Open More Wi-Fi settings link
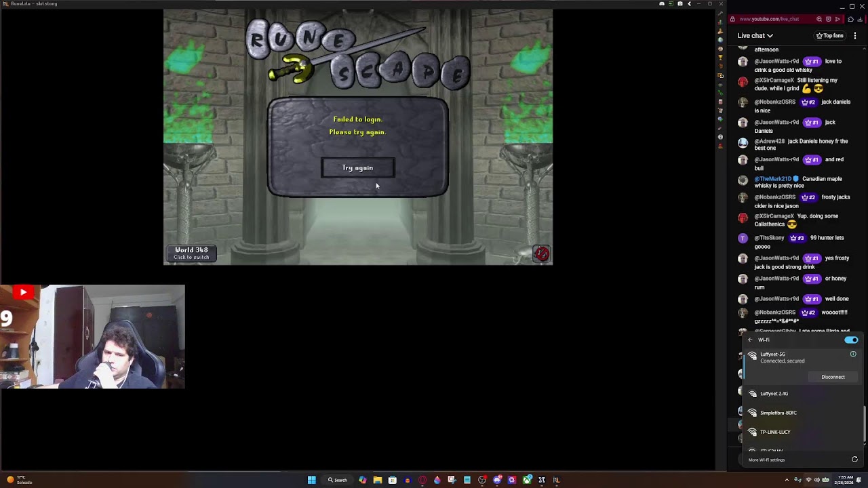 766,460
